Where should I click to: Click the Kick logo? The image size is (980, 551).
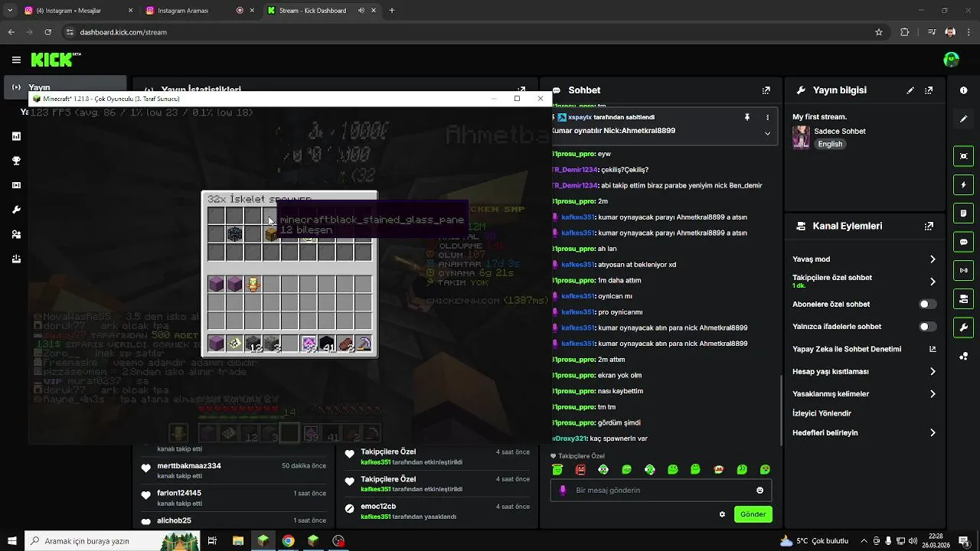tap(56, 60)
